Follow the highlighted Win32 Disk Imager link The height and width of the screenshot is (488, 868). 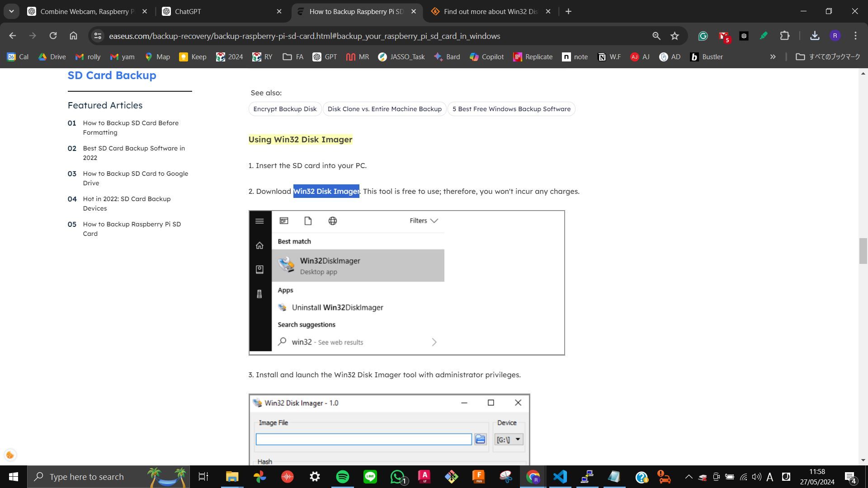pyautogui.click(x=326, y=191)
